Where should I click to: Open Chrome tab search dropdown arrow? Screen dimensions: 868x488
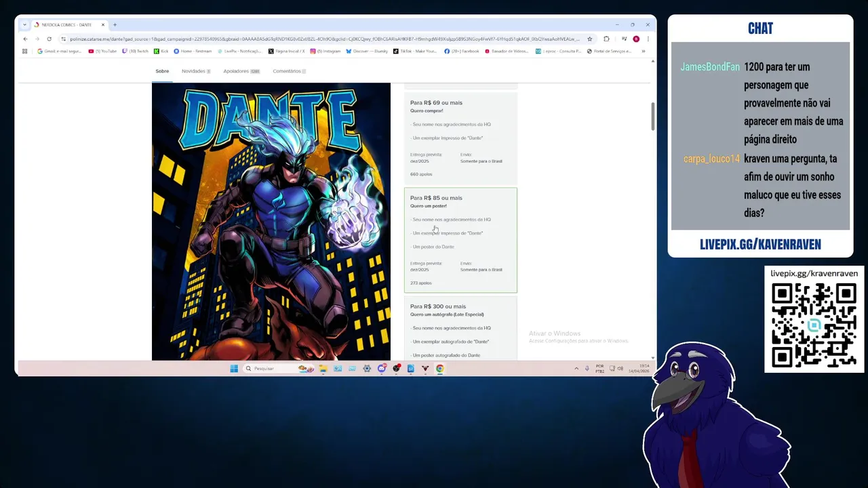24,24
